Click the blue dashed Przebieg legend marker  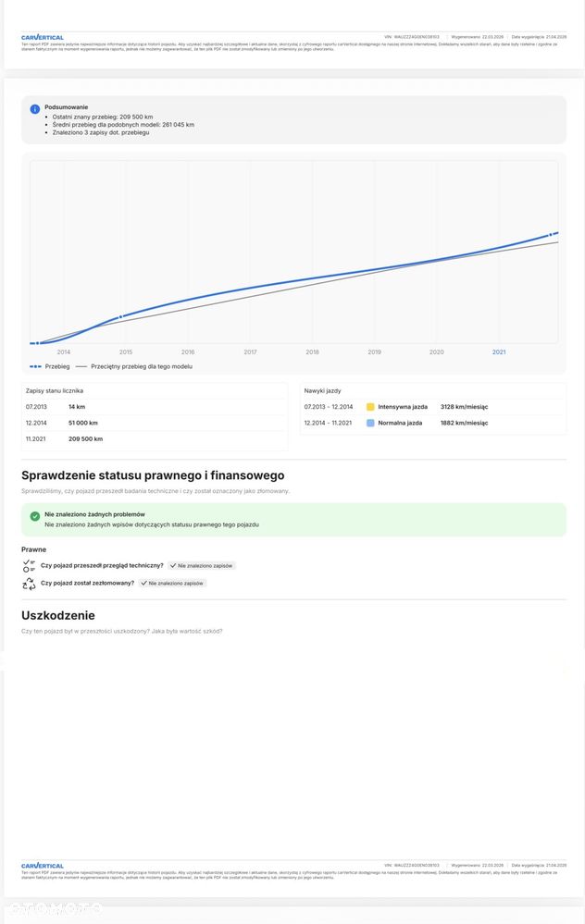click(35, 366)
